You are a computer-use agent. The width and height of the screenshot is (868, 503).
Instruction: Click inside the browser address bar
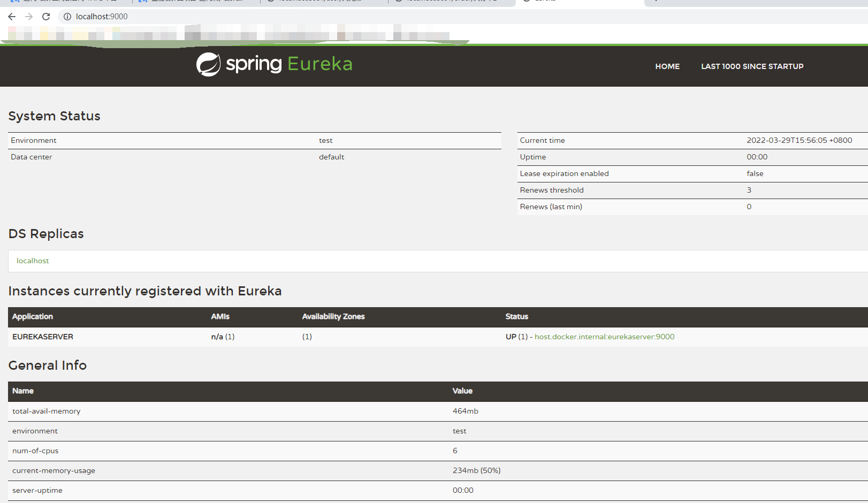(x=214, y=17)
